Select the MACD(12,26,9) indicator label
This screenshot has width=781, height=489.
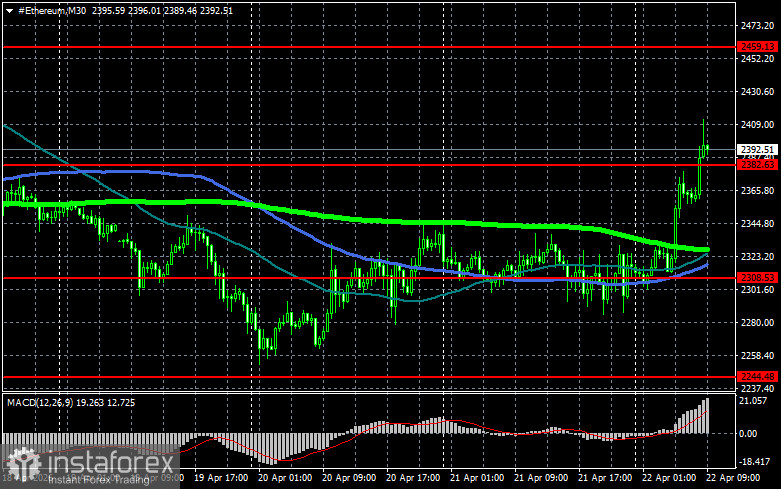click(x=38, y=402)
